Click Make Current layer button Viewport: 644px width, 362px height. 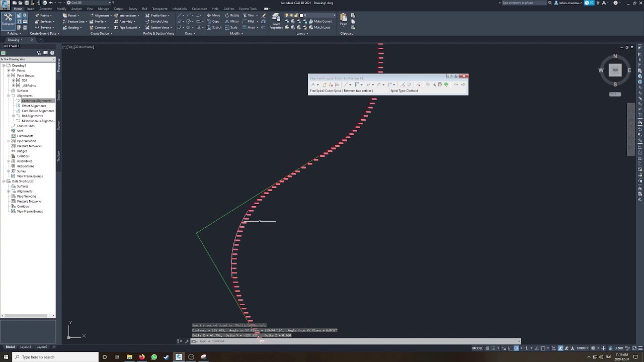(320, 22)
